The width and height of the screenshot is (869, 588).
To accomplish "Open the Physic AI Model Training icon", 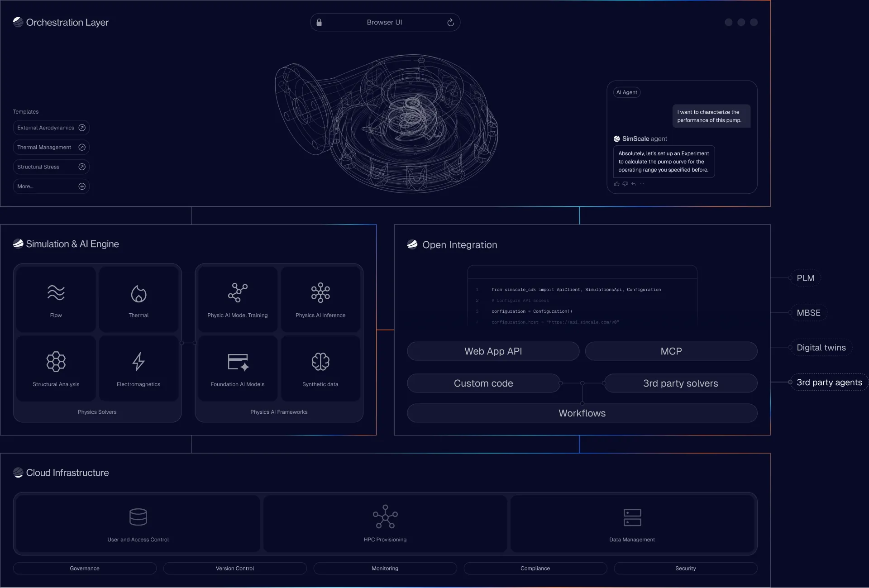I will (238, 293).
